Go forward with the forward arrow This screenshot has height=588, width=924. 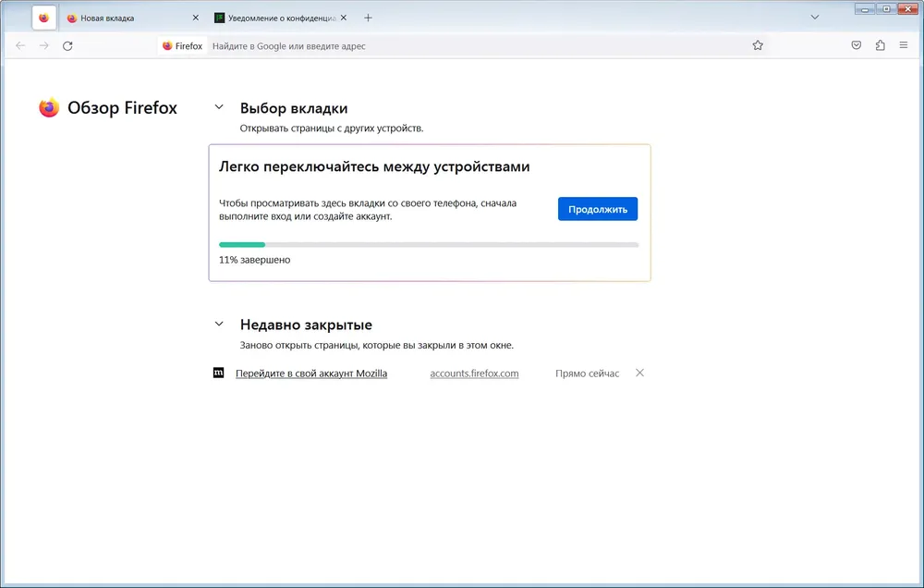tap(44, 46)
